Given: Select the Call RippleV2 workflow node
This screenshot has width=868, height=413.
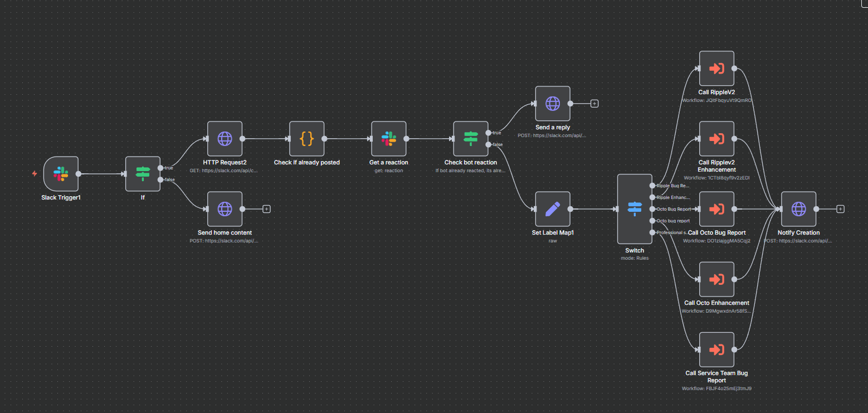Looking at the screenshot, I should [x=716, y=69].
